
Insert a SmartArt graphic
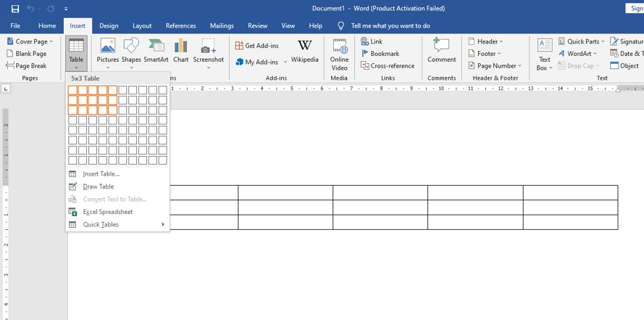click(156, 51)
